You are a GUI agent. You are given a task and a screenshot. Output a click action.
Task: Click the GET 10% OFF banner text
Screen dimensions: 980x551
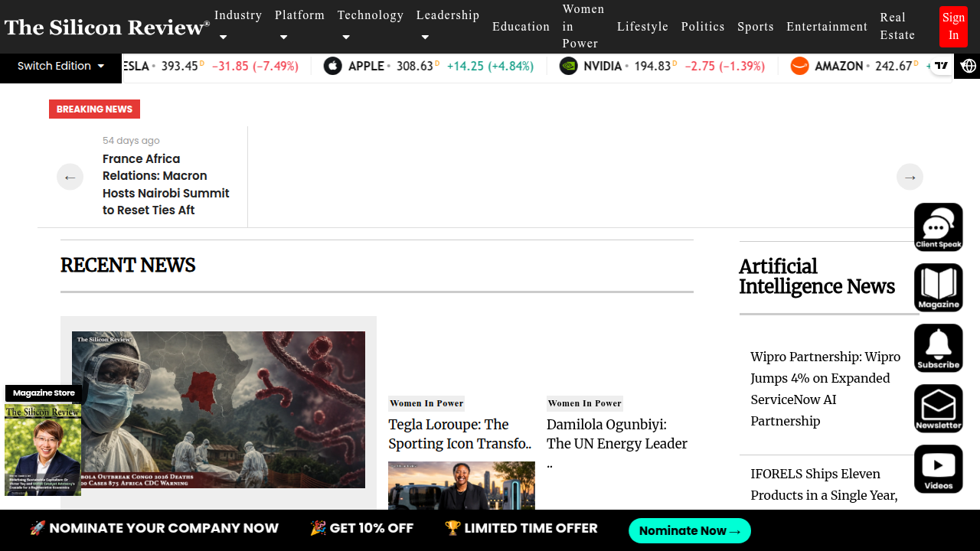tap(361, 528)
